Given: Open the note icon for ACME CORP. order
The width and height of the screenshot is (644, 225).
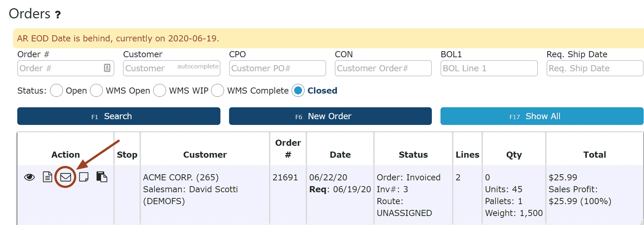Looking at the screenshot, I should coord(84,177).
